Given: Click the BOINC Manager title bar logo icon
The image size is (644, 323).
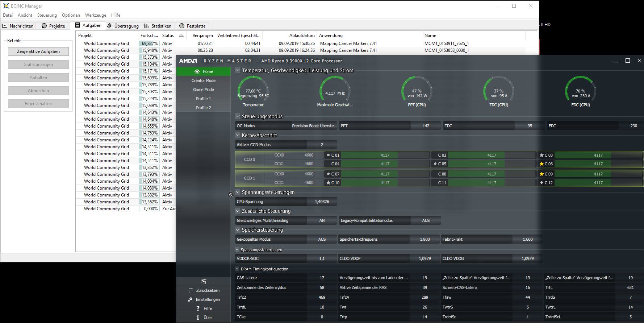Looking at the screenshot, I should click(x=6, y=6).
